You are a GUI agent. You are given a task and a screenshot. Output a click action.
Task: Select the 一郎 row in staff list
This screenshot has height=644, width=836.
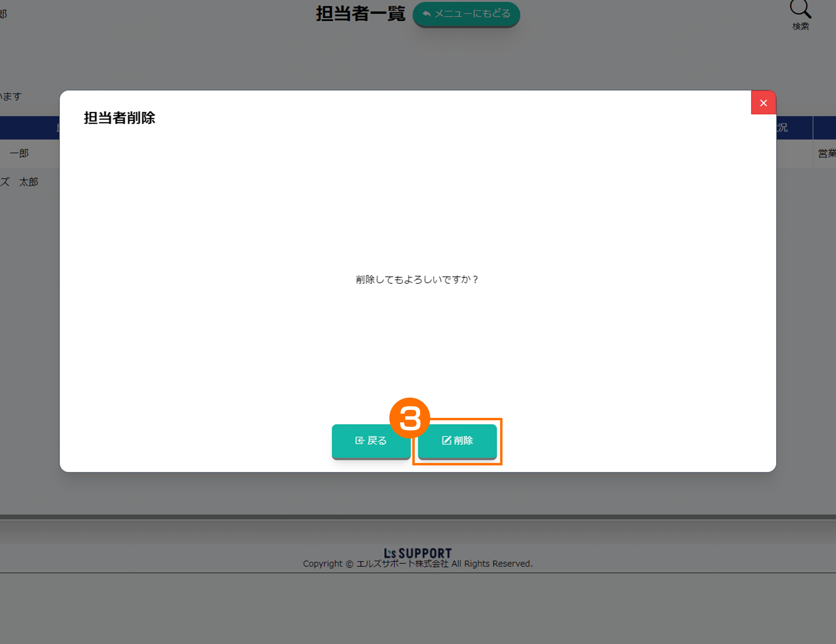tap(19, 154)
